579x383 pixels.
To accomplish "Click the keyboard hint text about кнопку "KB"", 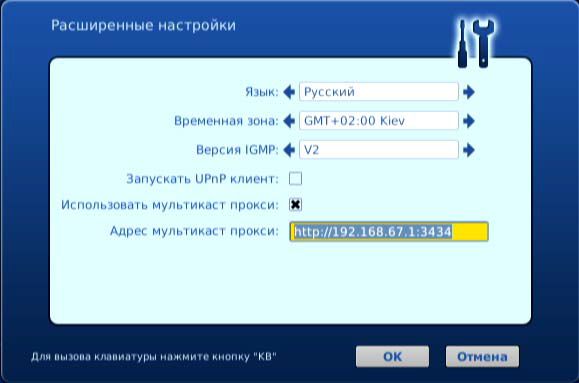I will point(154,357).
